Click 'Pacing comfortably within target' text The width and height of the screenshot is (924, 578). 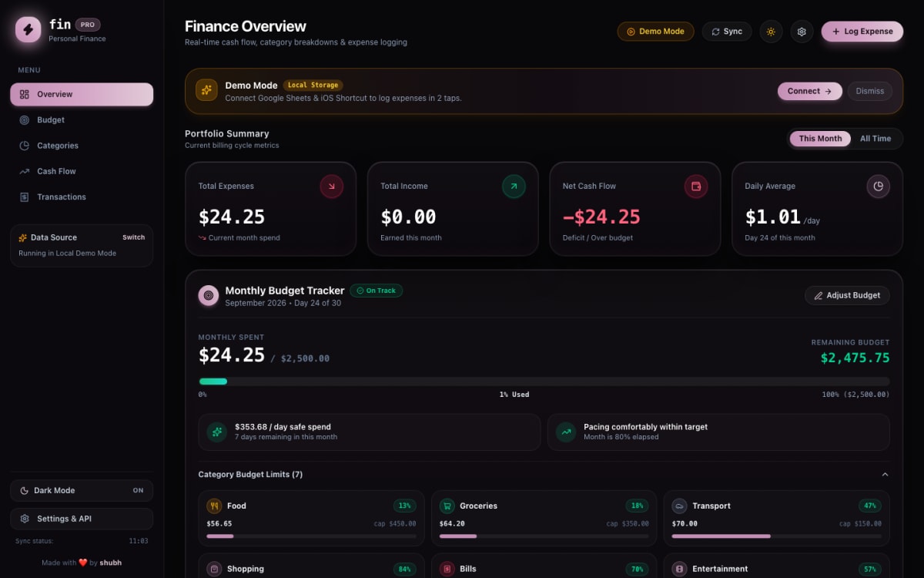[645, 427]
